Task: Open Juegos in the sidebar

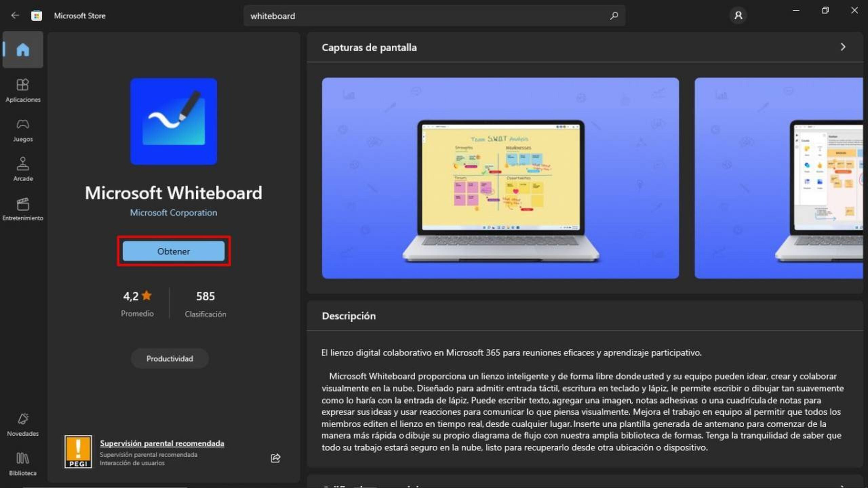Action: [x=23, y=130]
